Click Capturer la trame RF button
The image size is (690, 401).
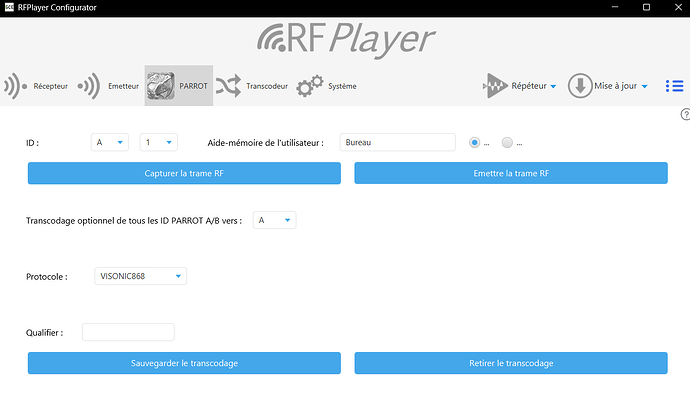coord(184,173)
